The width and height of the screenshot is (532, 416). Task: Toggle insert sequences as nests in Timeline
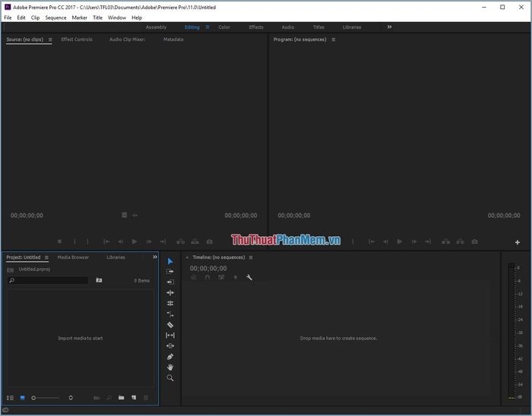click(194, 277)
